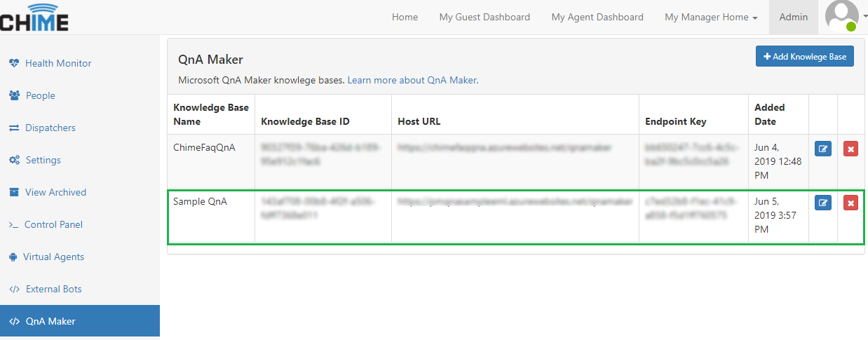Click the Knowledge Base ID column header

click(323, 114)
